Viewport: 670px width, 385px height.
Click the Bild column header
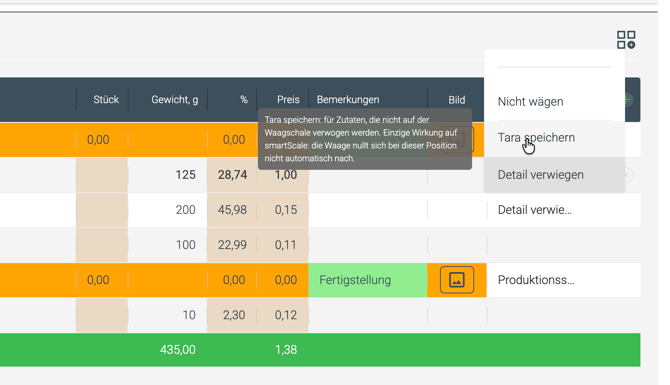click(x=457, y=100)
